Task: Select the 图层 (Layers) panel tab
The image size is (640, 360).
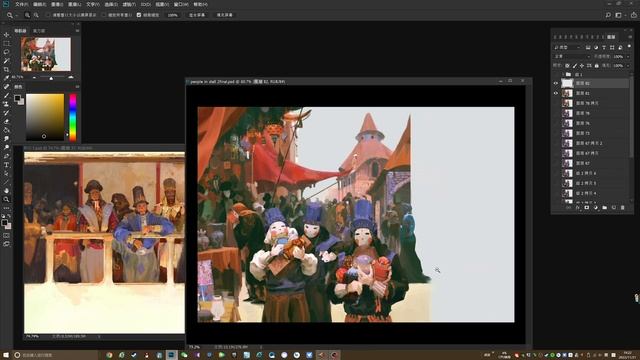Action: (x=611, y=37)
